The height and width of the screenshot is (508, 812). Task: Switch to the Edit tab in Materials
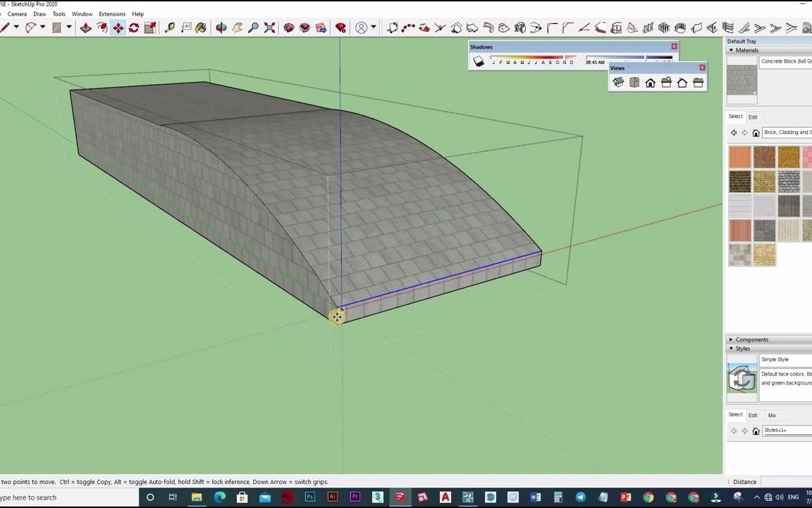(x=753, y=116)
